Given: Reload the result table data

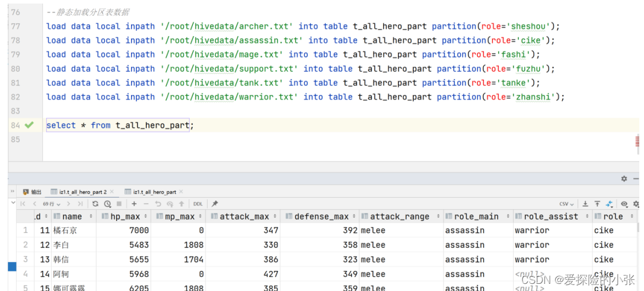Looking at the screenshot, I should coord(95,204).
